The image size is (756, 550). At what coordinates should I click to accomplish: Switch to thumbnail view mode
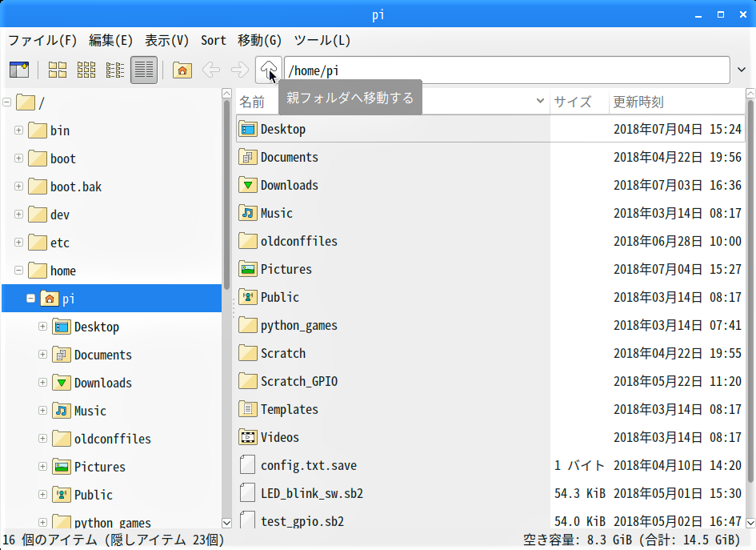(86, 70)
